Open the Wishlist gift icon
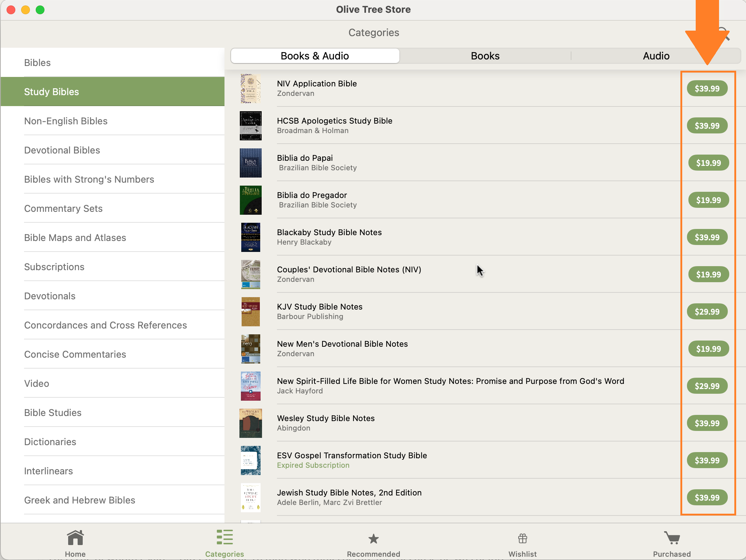This screenshot has width=746, height=560. coord(522,538)
